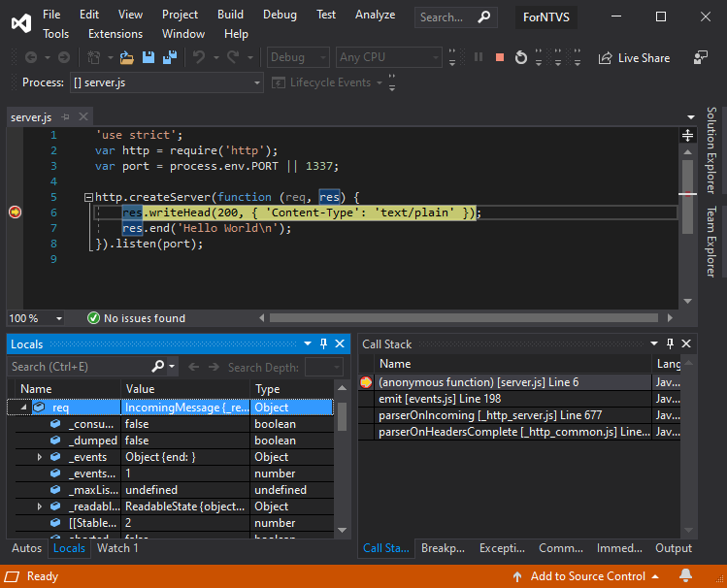
Task: Click the notifications bell icon
Action: point(685,576)
